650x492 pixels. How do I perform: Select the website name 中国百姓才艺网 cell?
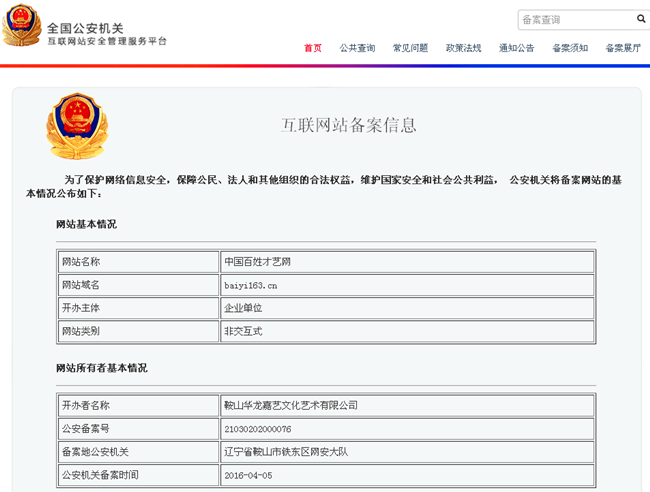tap(257, 262)
